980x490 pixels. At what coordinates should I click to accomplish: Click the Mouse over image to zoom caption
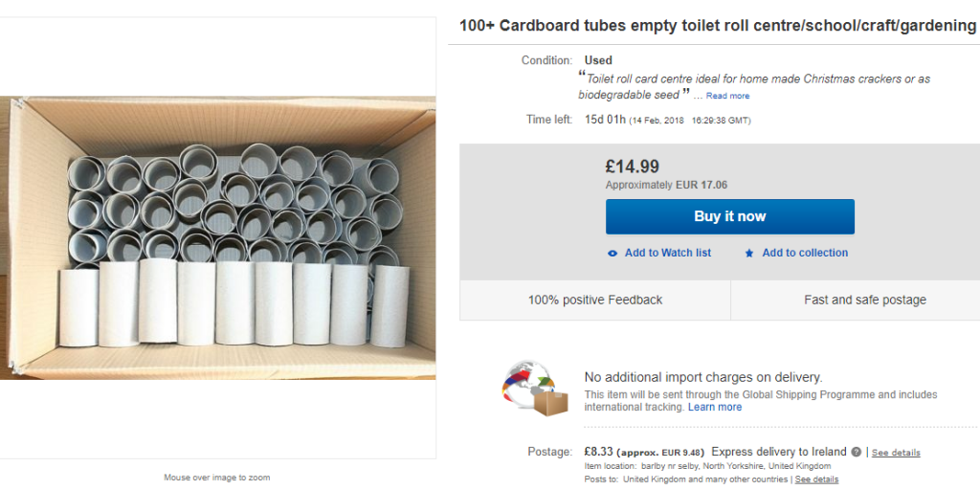point(217,478)
